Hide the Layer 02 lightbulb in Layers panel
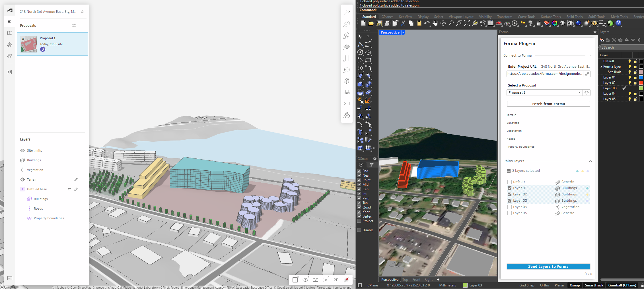Image resolution: width=644 pixels, height=289 pixels. click(x=629, y=83)
